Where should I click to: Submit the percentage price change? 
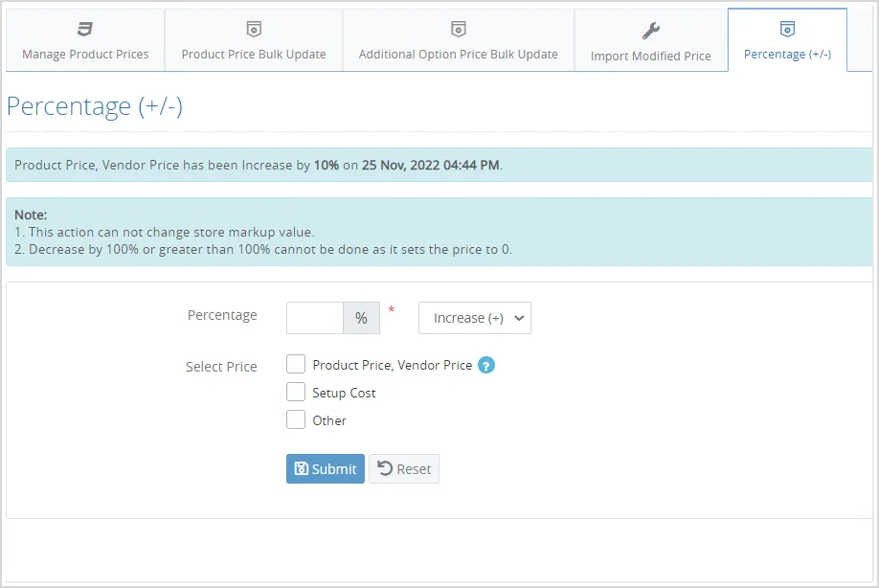pos(326,468)
